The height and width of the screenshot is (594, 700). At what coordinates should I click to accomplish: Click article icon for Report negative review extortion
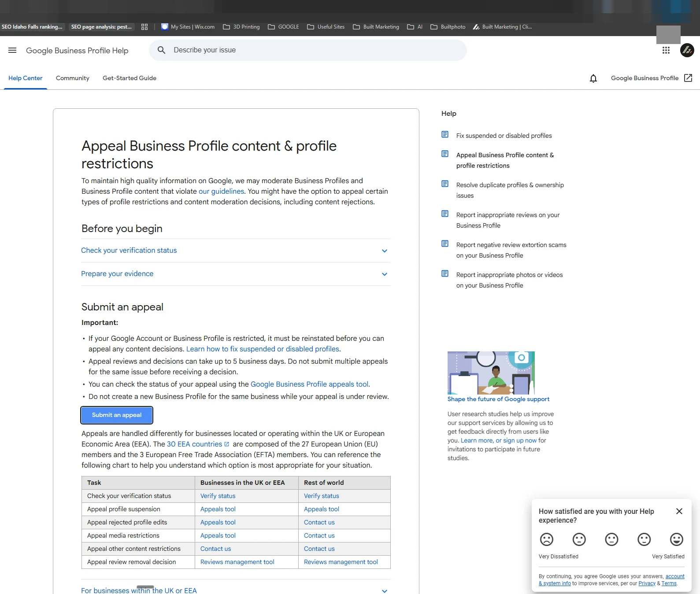(x=445, y=244)
